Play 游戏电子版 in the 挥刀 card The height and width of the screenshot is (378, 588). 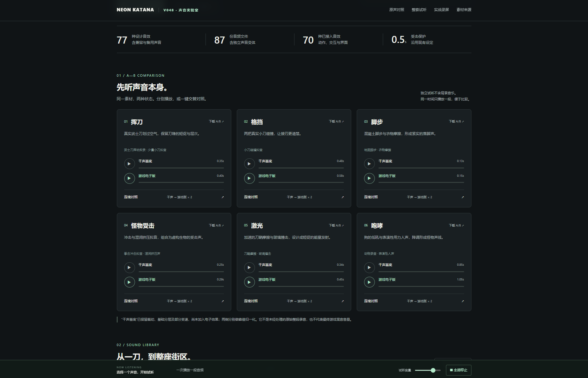(x=129, y=178)
